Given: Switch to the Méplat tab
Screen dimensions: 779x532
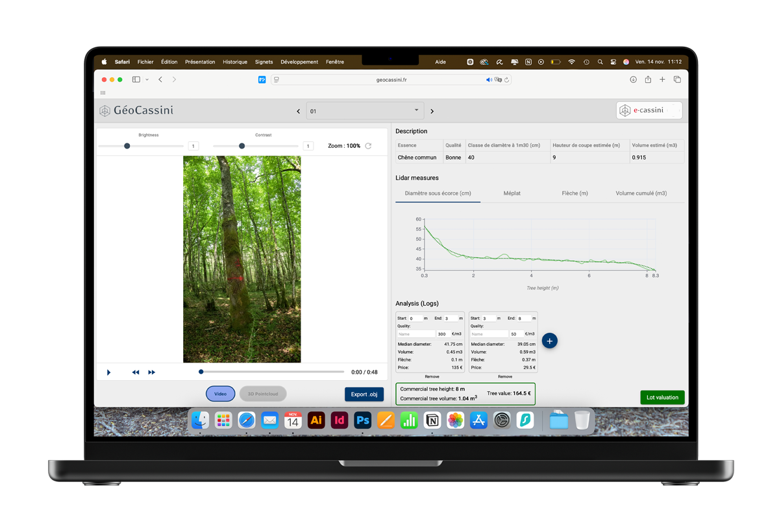Looking at the screenshot, I should [512, 193].
